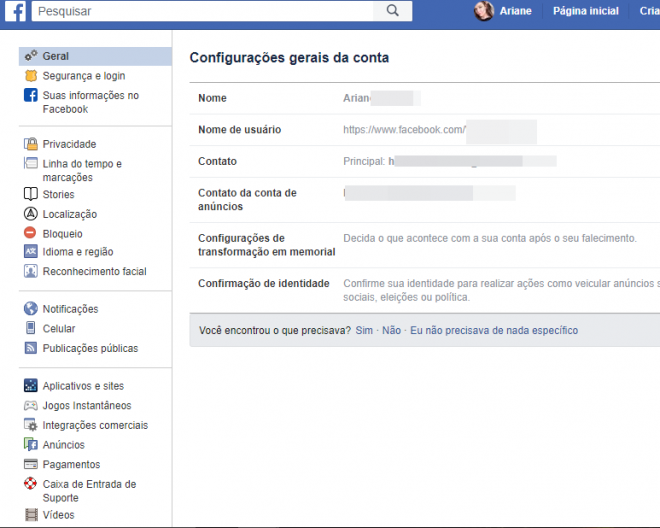The height and width of the screenshot is (528, 660).
Task: Open Notificações settings label
Action: (70, 309)
